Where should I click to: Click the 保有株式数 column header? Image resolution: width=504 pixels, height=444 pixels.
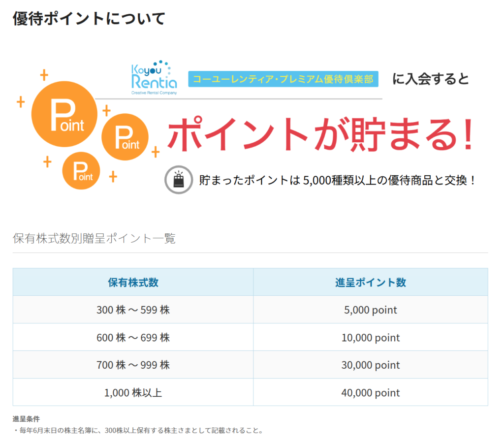[133, 282]
